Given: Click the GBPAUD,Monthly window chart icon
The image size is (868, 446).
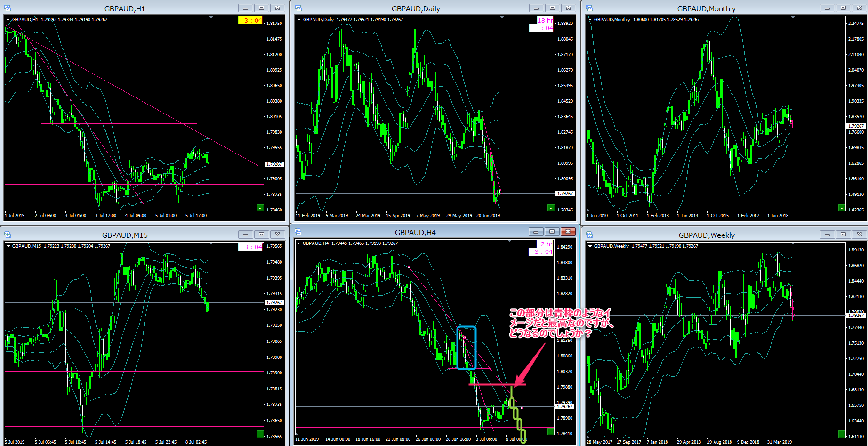Looking at the screenshot, I should 589,8.
